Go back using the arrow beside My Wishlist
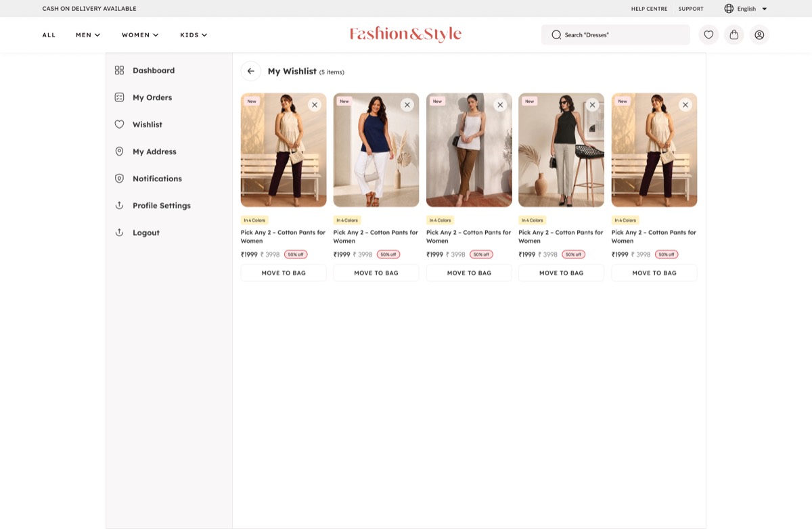This screenshot has height=529, width=812. (250, 71)
